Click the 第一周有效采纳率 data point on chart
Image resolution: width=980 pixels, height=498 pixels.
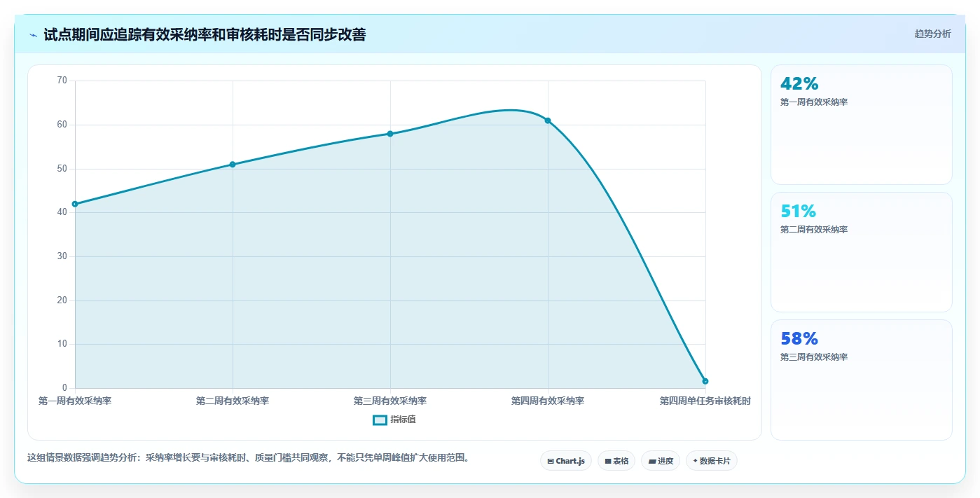coord(75,204)
